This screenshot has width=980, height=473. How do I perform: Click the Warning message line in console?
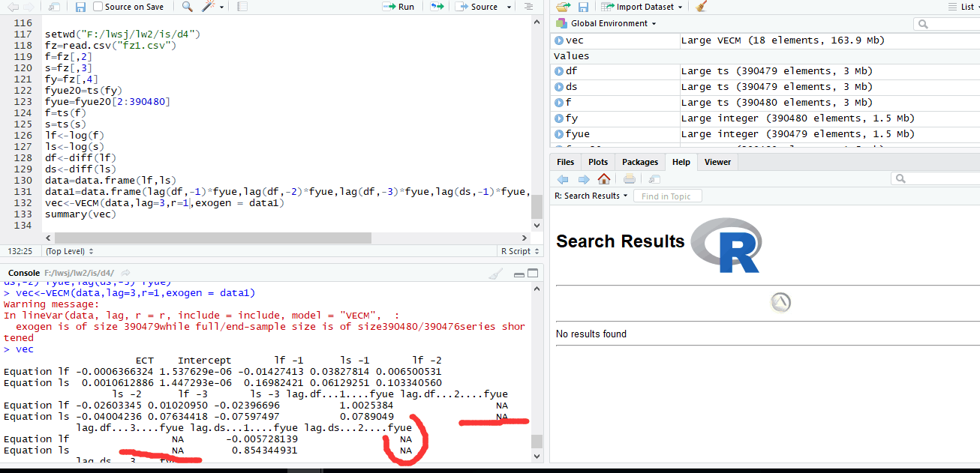pyautogui.click(x=51, y=304)
